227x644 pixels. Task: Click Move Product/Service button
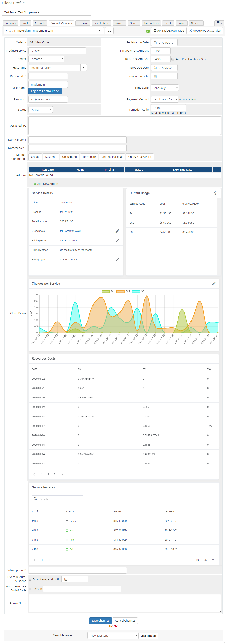(x=205, y=31)
